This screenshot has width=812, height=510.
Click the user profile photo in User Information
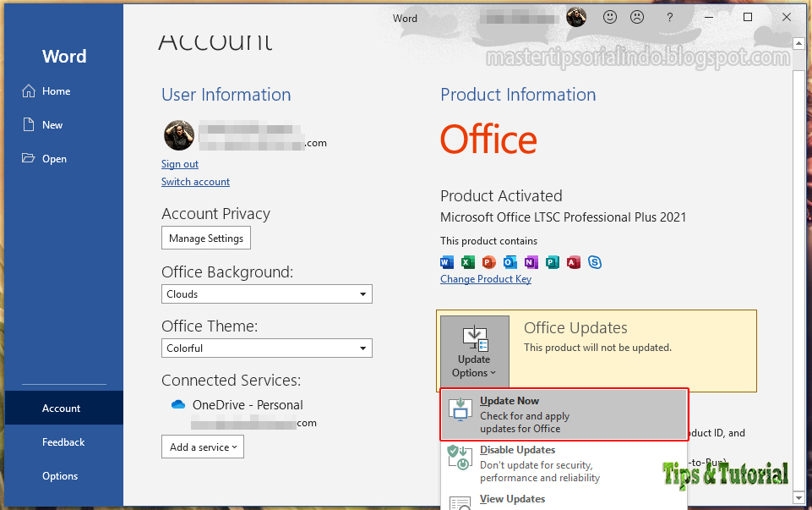pyautogui.click(x=178, y=135)
